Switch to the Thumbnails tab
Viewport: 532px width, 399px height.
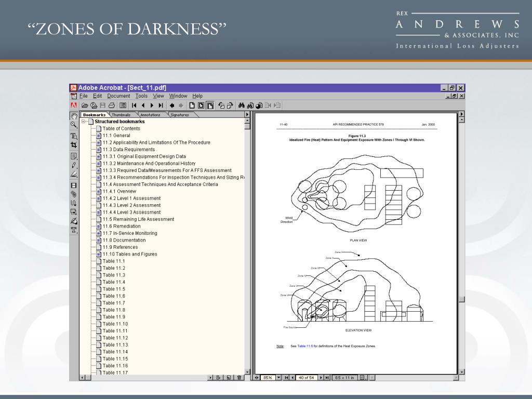point(121,115)
